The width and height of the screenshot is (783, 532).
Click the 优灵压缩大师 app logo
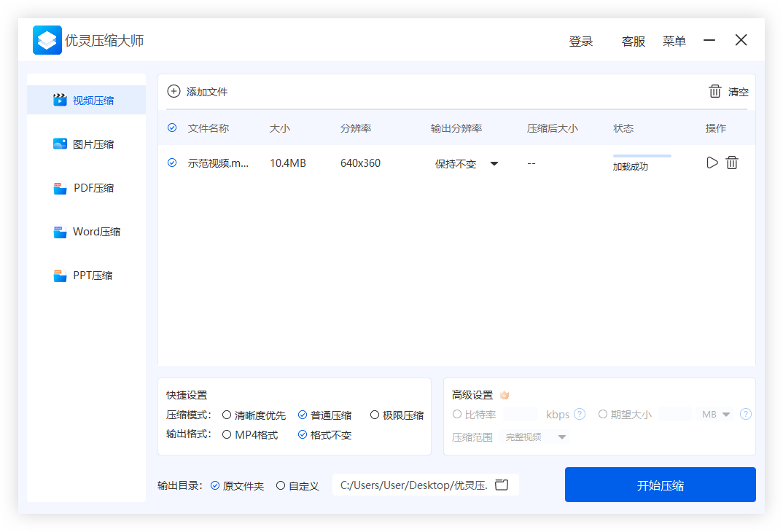click(x=47, y=41)
